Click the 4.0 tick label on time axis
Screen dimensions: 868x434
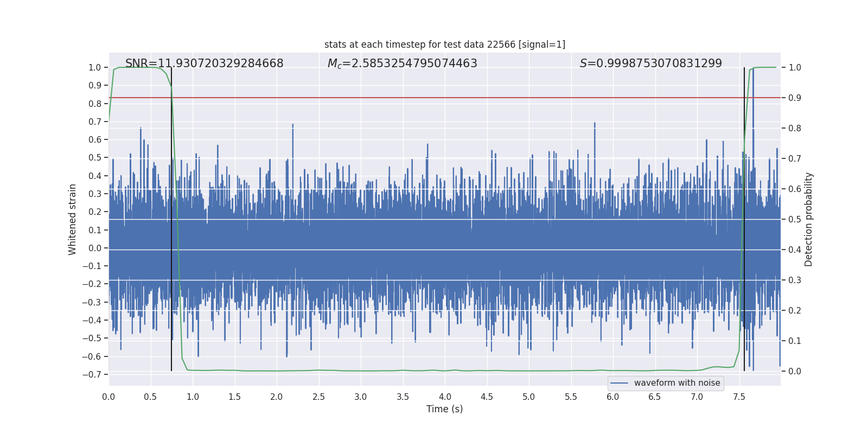point(445,397)
